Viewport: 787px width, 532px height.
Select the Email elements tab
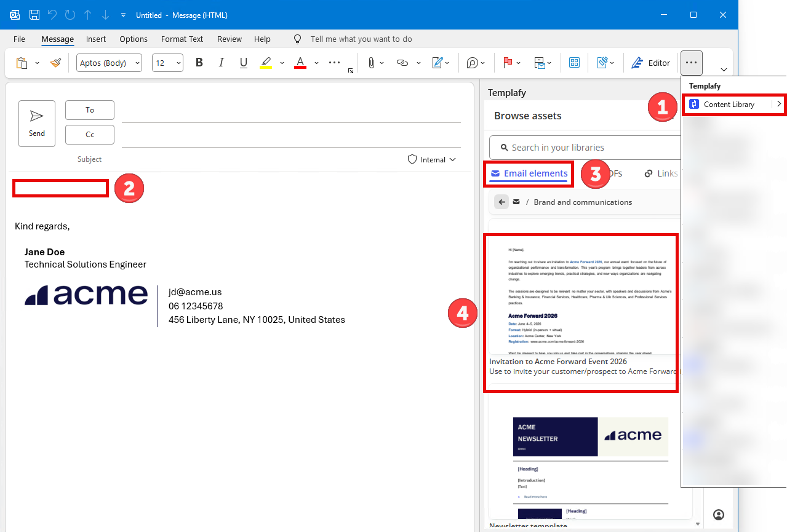coord(529,174)
